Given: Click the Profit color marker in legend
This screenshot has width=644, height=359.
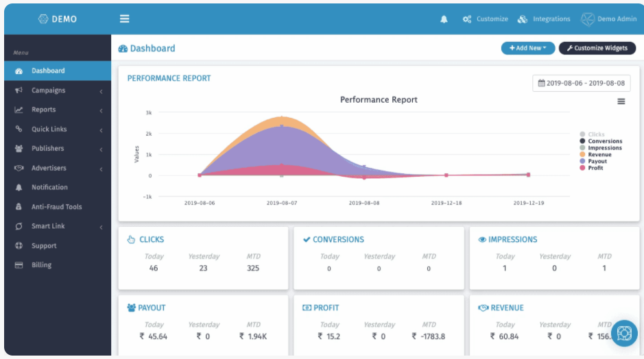Looking at the screenshot, I should [582, 168].
